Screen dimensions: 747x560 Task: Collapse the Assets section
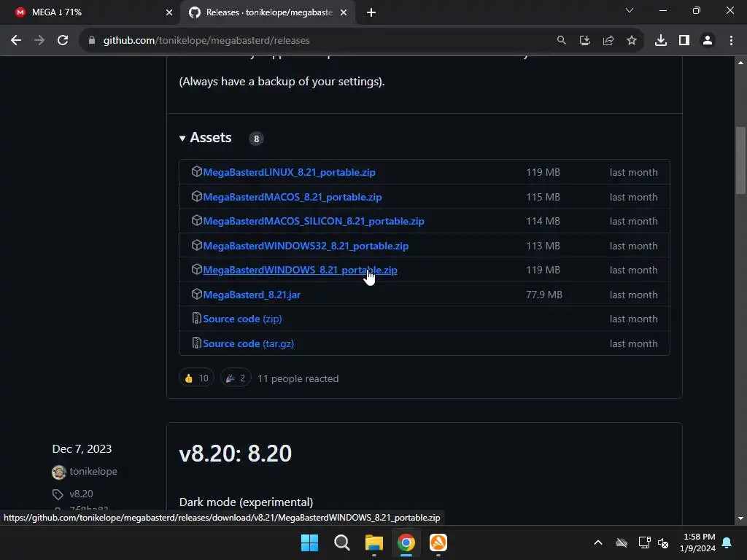[205, 138]
